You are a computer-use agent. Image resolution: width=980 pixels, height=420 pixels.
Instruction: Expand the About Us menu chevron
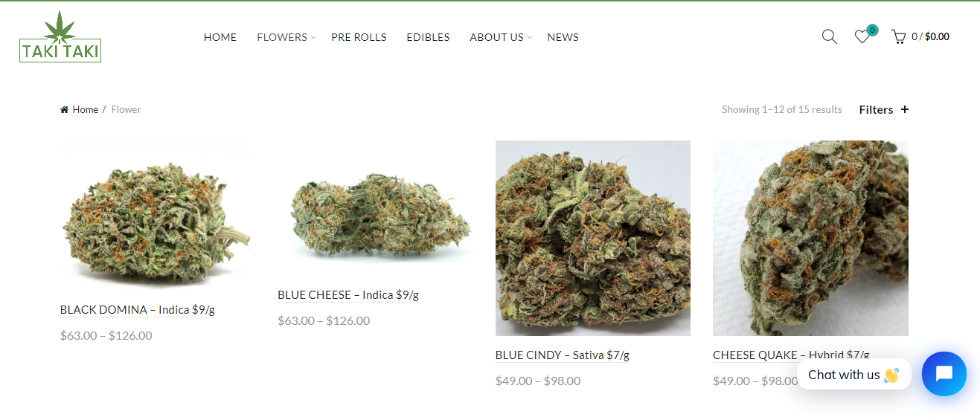coord(530,37)
